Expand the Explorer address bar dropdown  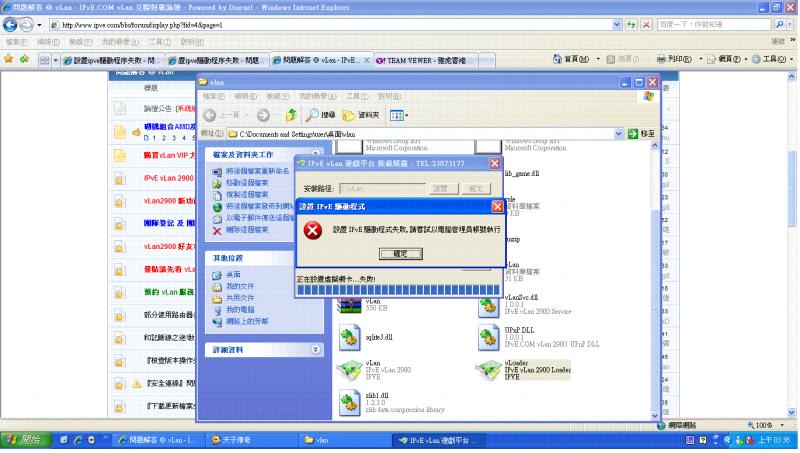pyautogui.click(x=618, y=134)
